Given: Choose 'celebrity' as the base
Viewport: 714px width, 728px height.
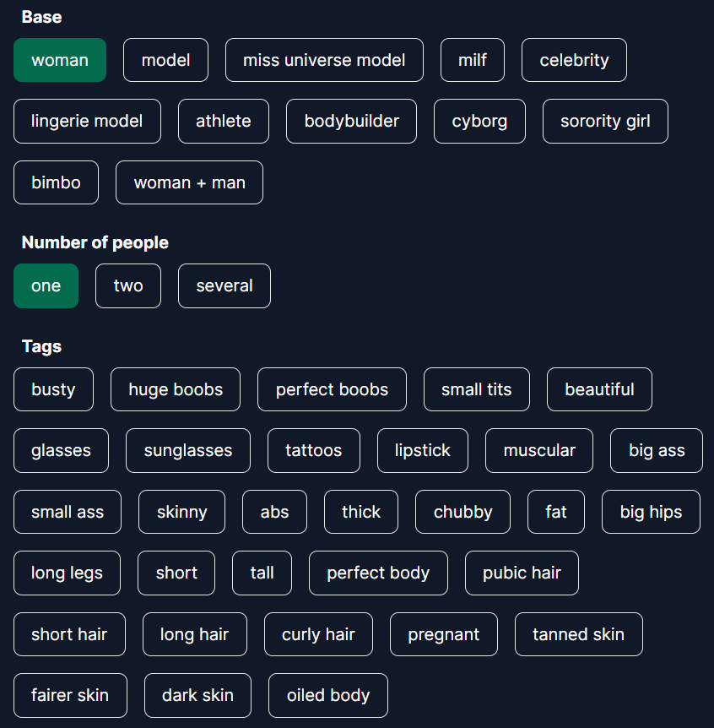Looking at the screenshot, I should click(x=574, y=60).
